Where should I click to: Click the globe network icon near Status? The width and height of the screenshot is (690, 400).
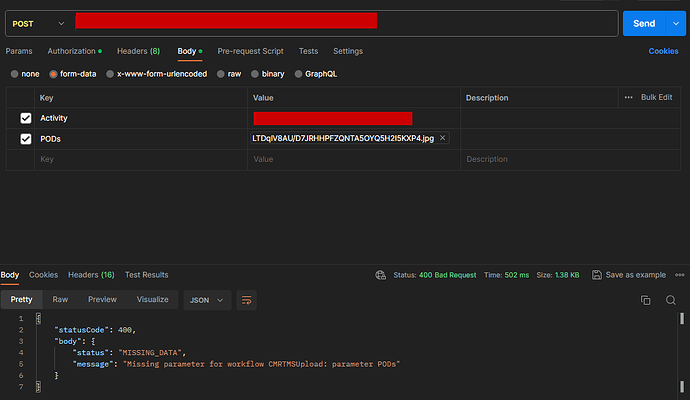(381, 275)
